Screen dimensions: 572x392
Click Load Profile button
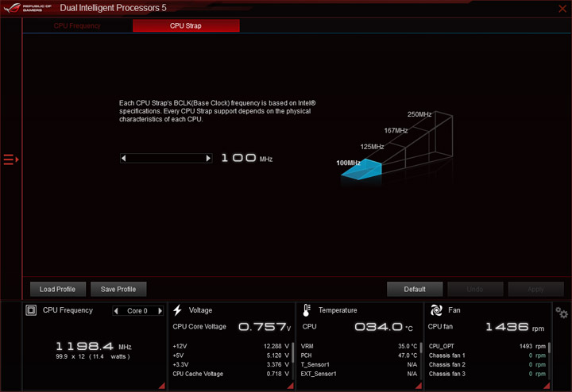(x=58, y=290)
